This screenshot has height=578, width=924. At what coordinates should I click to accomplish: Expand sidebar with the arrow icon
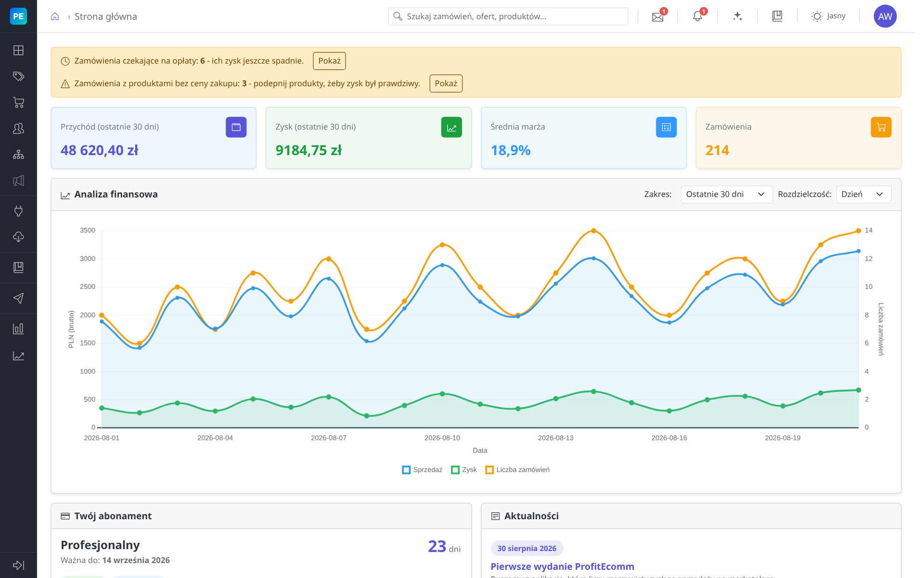click(x=18, y=565)
